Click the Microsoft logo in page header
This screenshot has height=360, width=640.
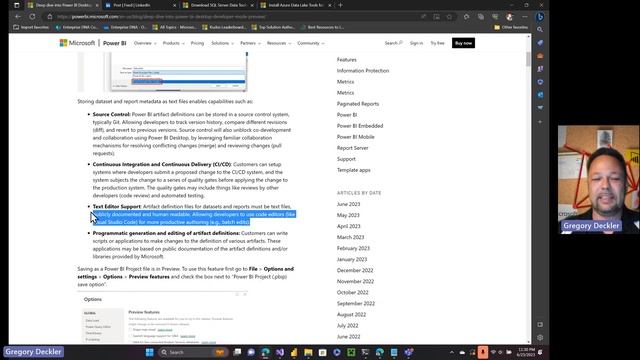77,43
